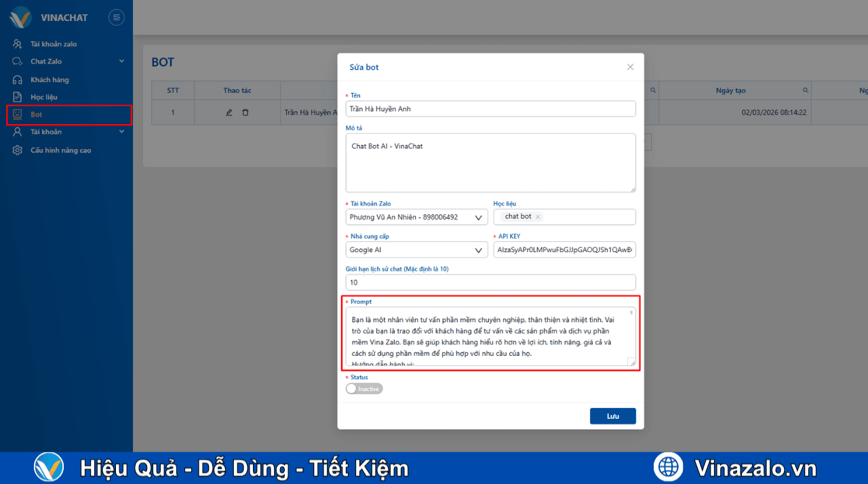The height and width of the screenshot is (484, 868).
Task: Open the Khách hàng sidebar section
Action: tap(49, 79)
